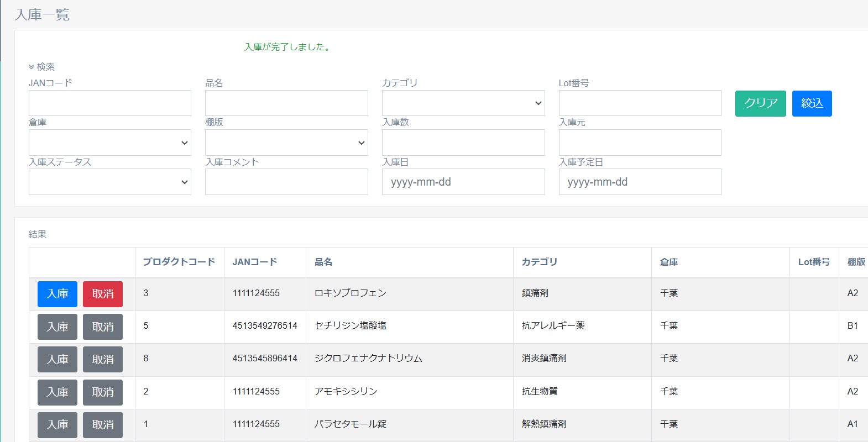
Task: Click the 入庫数 input field
Action: (463, 143)
